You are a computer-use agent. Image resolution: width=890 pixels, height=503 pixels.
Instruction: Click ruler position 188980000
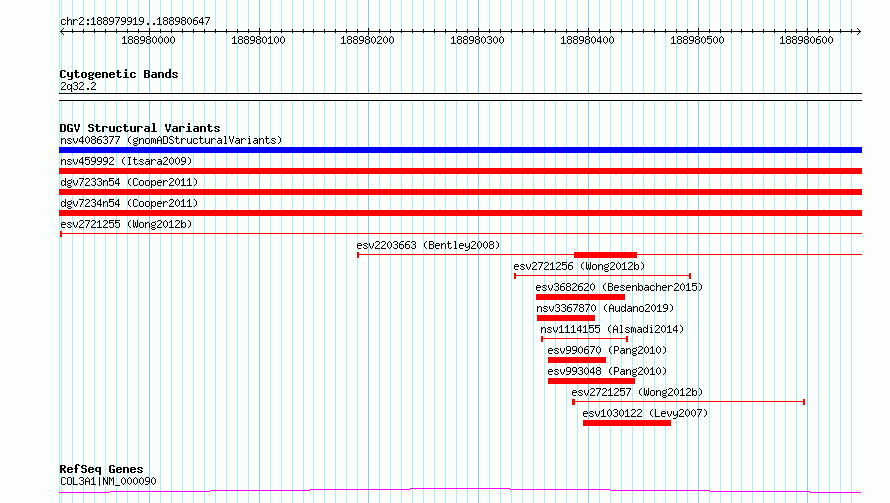click(x=148, y=40)
